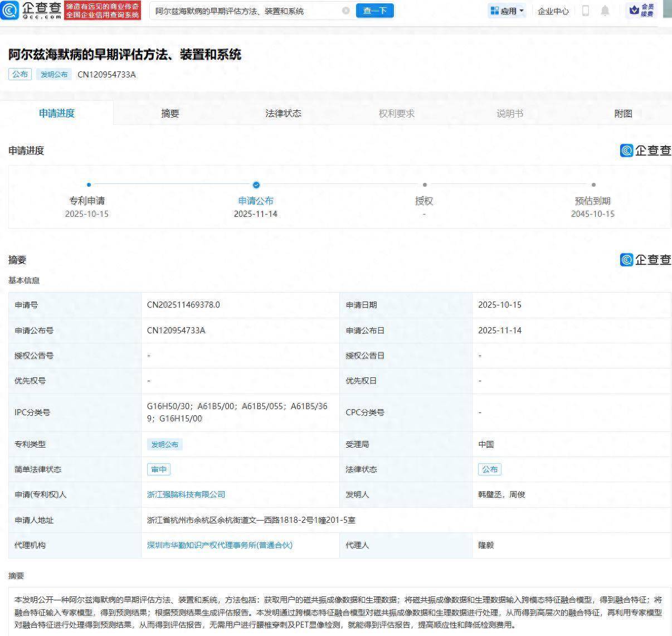This screenshot has height=636, width=672.
Task: Open the 深圳市华勤知识产权代理事务所 agency link
Action: (220, 545)
